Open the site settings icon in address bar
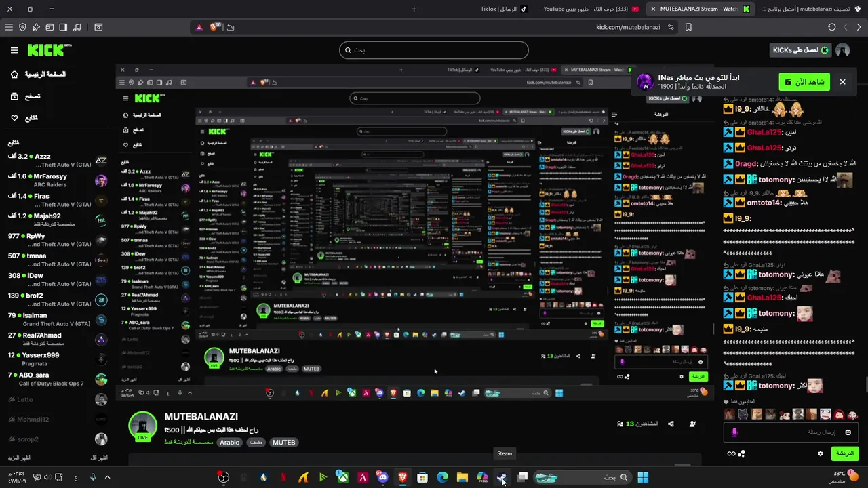 pos(671,27)
